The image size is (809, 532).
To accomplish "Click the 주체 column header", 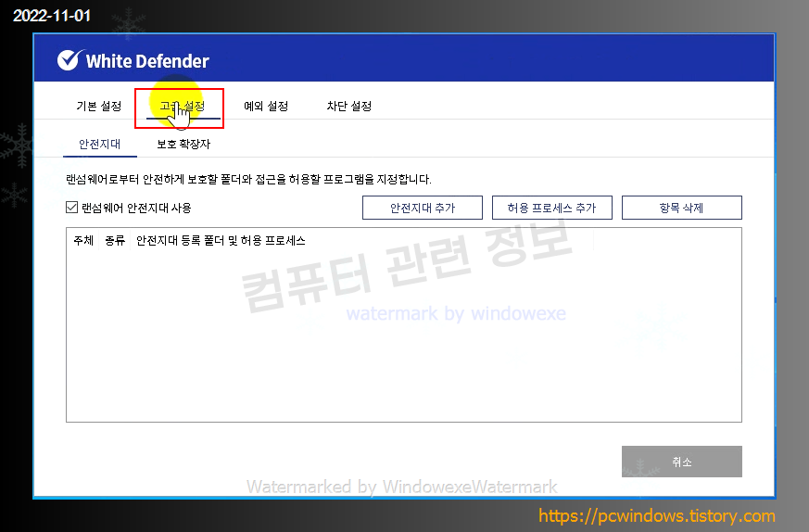I will (x=83, y=240).
